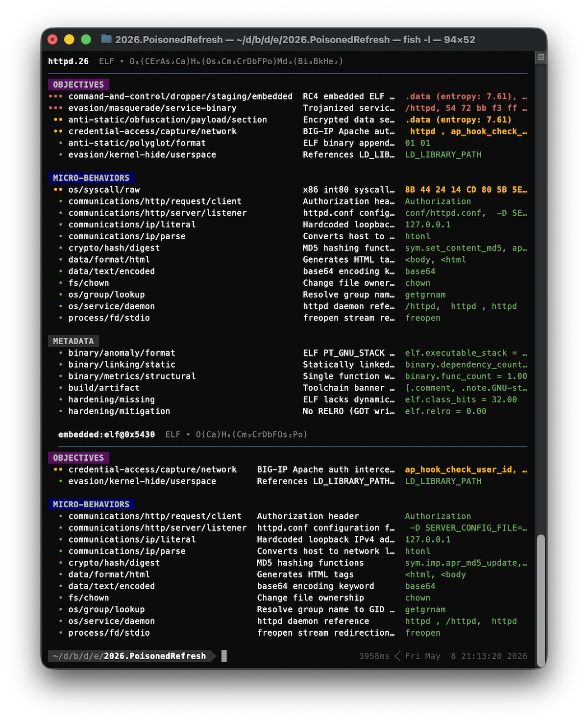Viewport: 588px width, 723px height.
Task: Click the '<body, <html' evidence
Action: tap(436, 260)
